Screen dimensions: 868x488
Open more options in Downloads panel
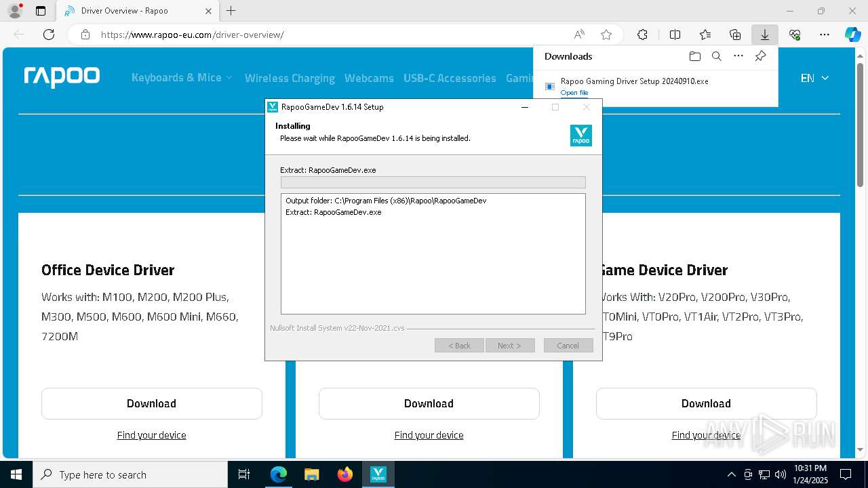738,56
